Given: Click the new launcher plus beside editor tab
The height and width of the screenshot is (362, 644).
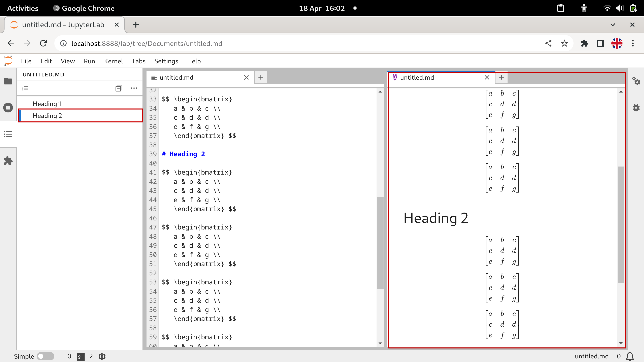Looking at the screenshot, I should [260, 77].
